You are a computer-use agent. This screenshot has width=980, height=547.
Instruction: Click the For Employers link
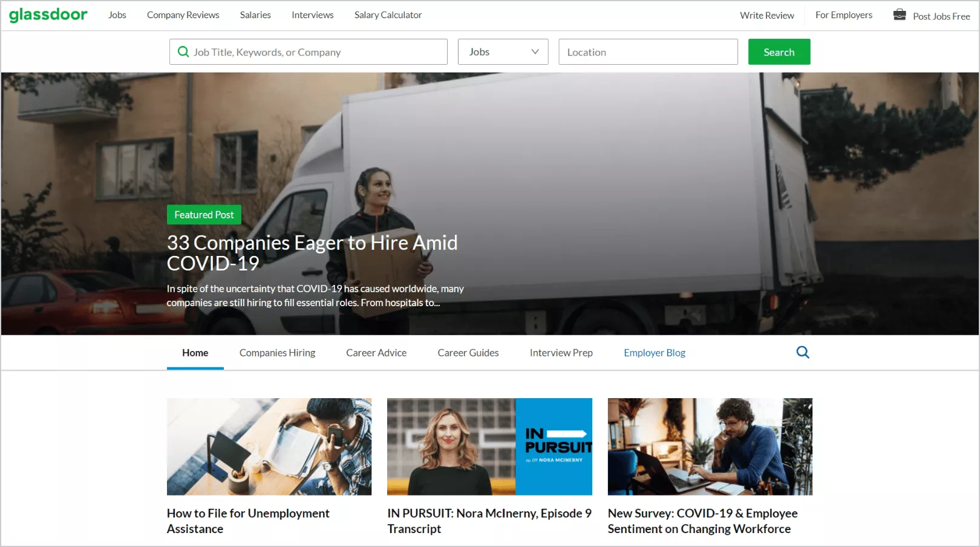(844, 15)
